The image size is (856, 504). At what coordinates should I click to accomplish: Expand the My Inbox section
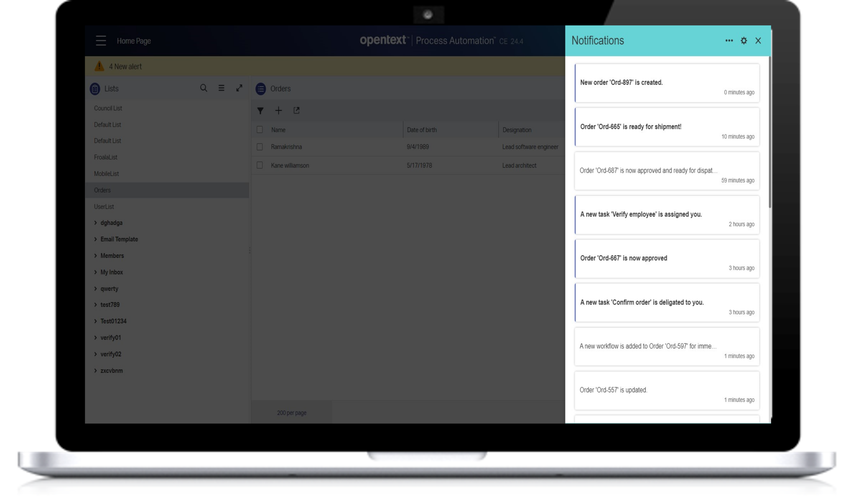point(111,272)
